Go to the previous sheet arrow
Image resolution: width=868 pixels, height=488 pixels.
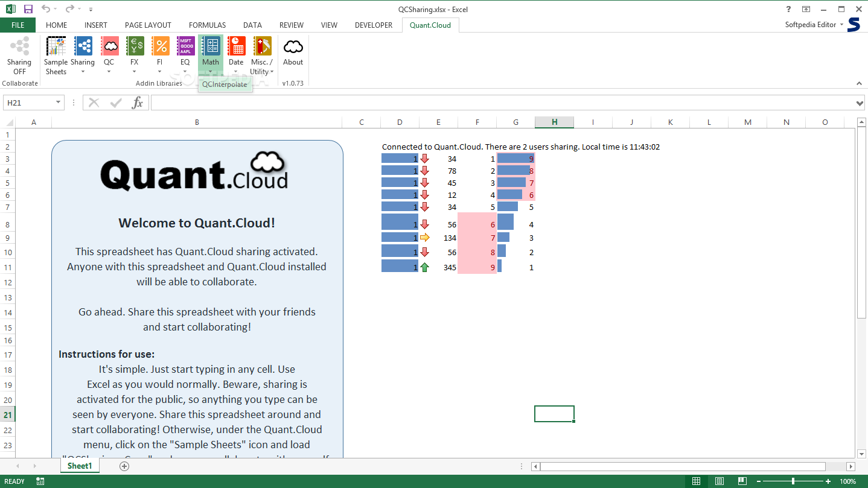(18, 466)
